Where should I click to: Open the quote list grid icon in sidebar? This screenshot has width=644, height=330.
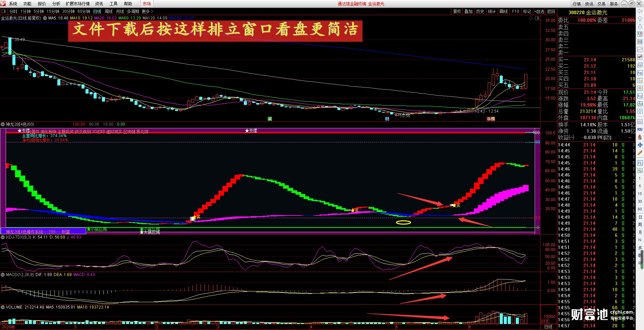[x=640, y=42]
